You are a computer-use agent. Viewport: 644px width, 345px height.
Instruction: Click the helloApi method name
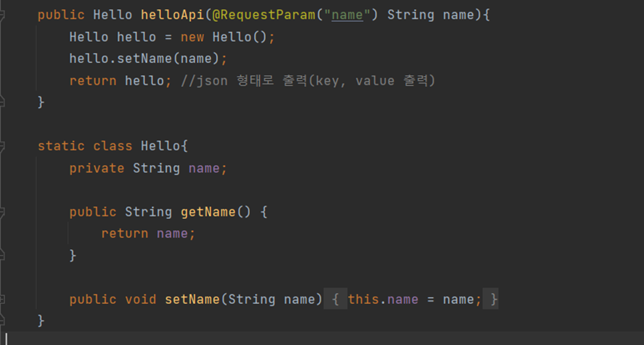pyautogui.click(x=173, y=15)
